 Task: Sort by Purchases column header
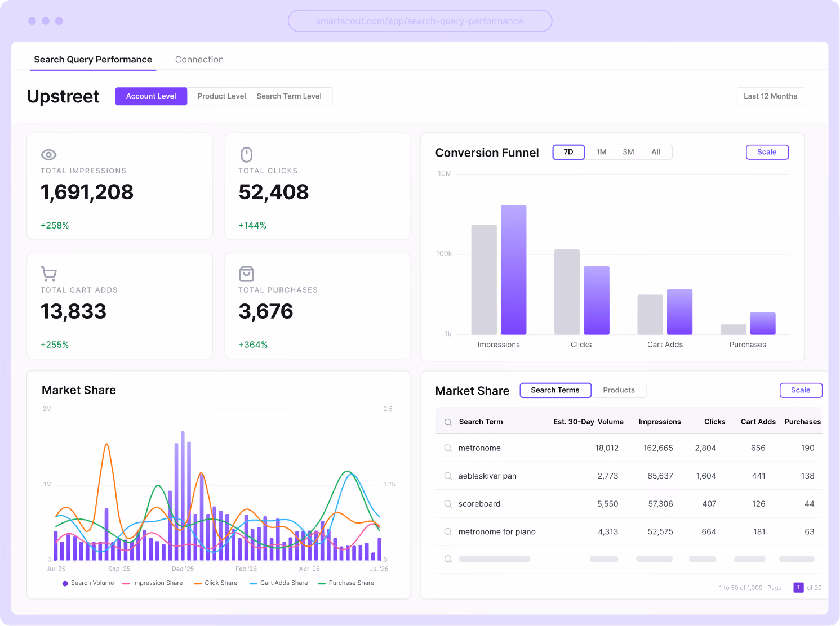pyautogui.click(x=802, y=422)
